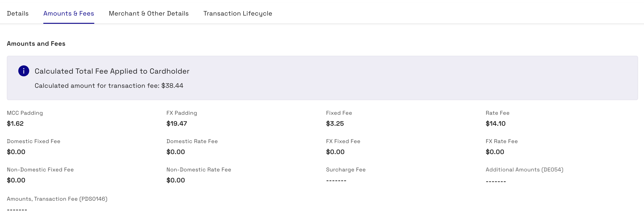
Task: Open the Transaction Lifecycle tab
Action: pyautogui.click(x=238, y=13)
